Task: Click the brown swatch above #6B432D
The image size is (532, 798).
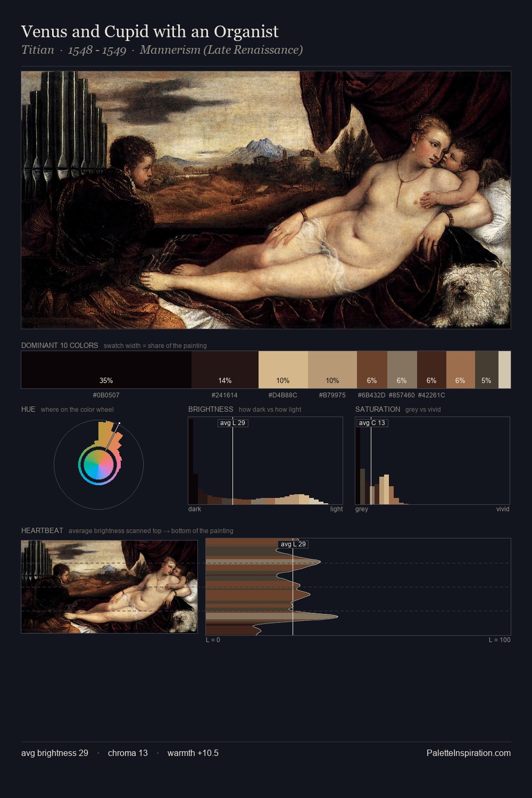Action: (x=372, y=370)
